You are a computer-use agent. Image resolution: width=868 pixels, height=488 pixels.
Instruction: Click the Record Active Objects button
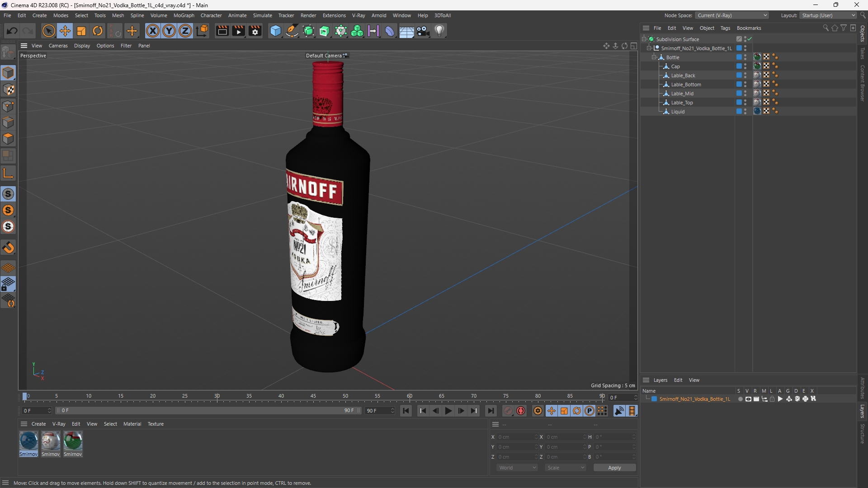(x=508, y=411)
